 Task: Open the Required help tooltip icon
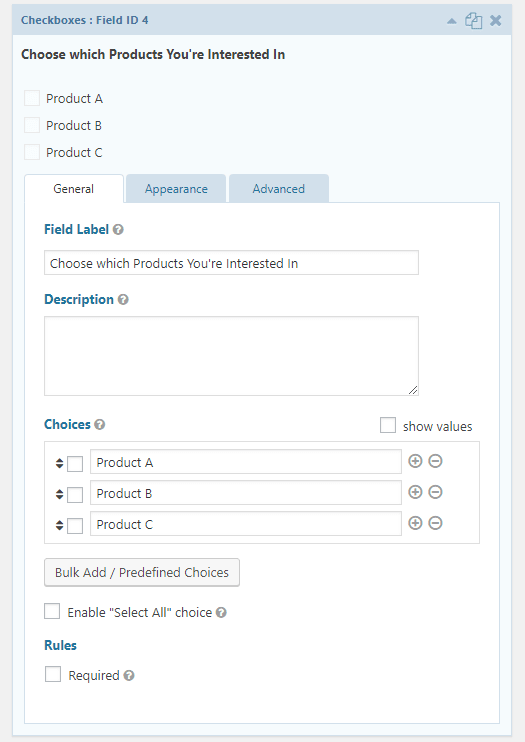[x=129, y=675]
